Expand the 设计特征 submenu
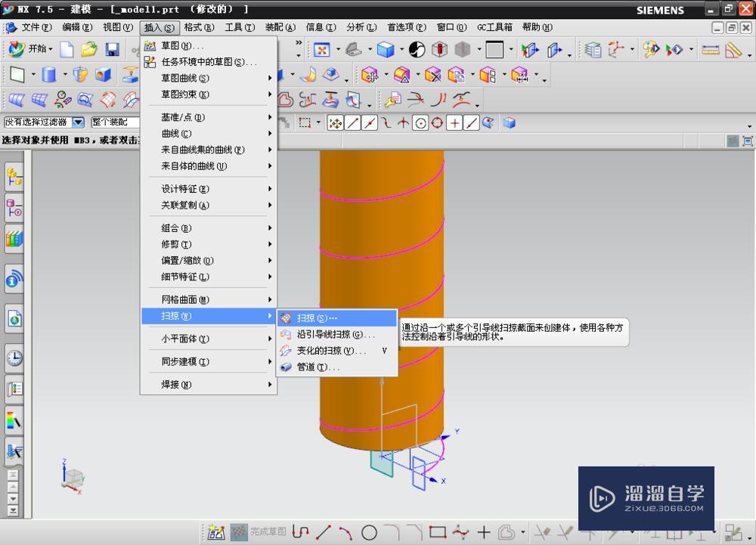The width and height of the screenshot is (756, 545). tap(209, 189)
